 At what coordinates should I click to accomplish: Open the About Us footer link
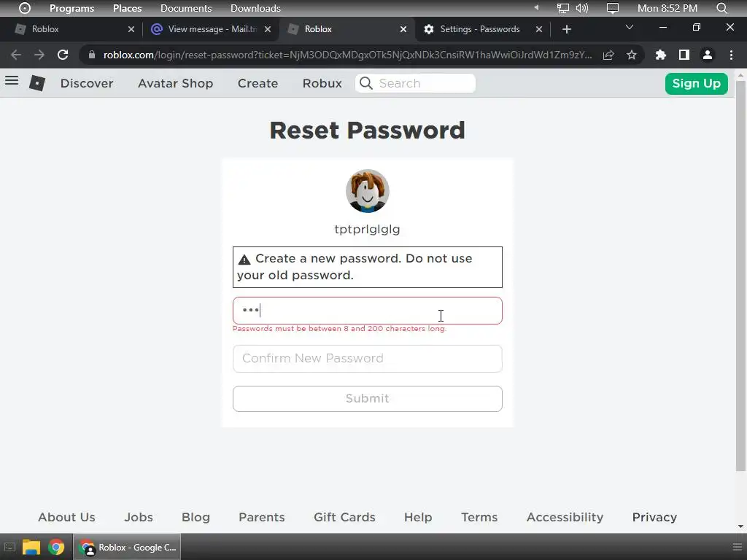[66, 517]
